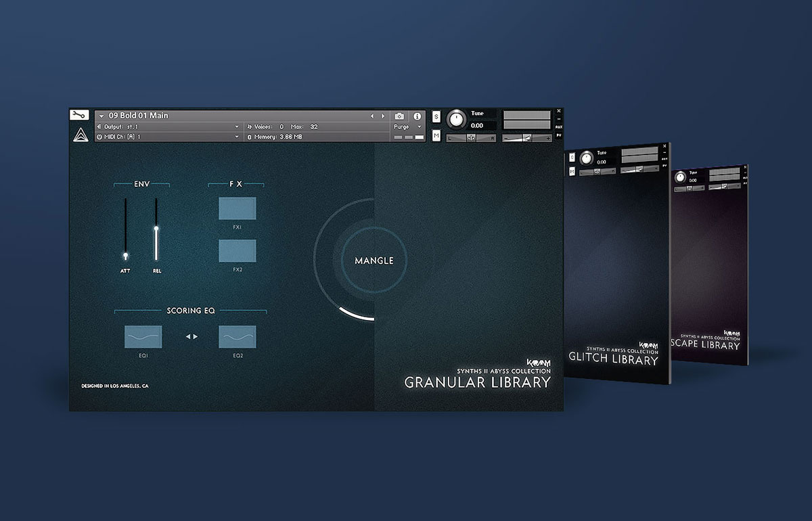
Task: Toggle the EQ1 scoring EQ button
Action: (x=143, y=337)
